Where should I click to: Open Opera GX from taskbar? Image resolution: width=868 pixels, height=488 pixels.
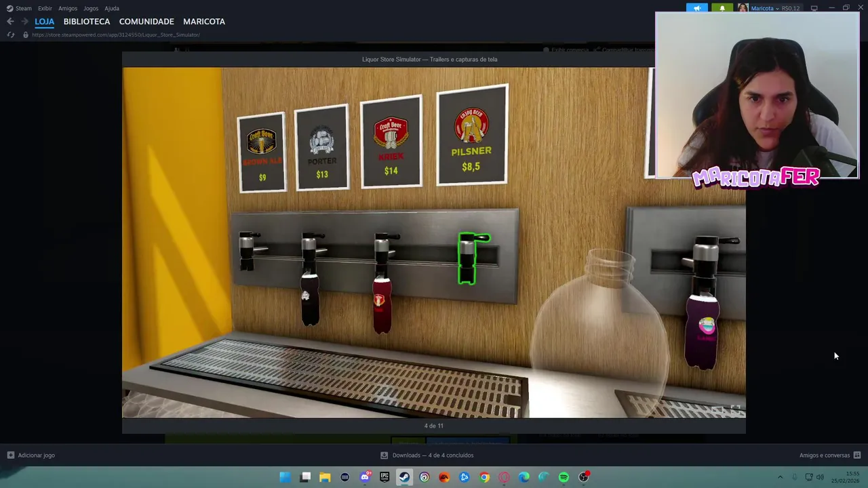(x=504, y=477)
